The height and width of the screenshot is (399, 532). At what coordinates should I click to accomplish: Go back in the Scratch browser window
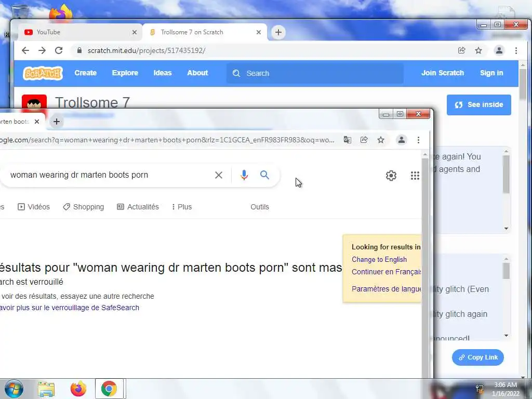(25, 50)
